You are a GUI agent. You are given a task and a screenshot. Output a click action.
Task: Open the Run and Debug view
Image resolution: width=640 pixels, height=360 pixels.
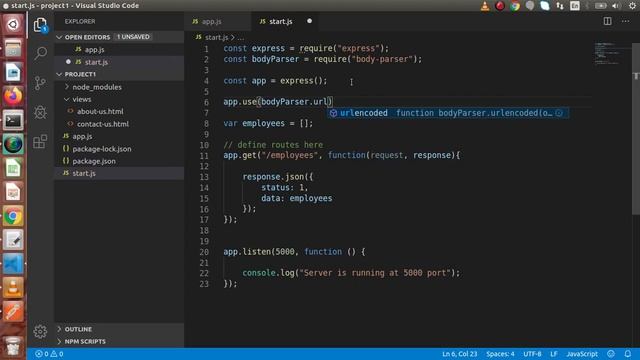pyautogui.click(x=40, y=112)
